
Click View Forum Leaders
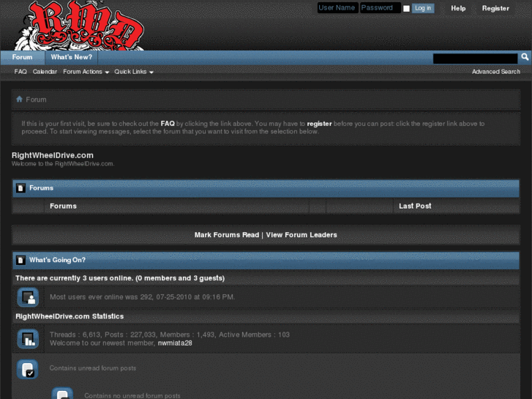tap(301, 235)
